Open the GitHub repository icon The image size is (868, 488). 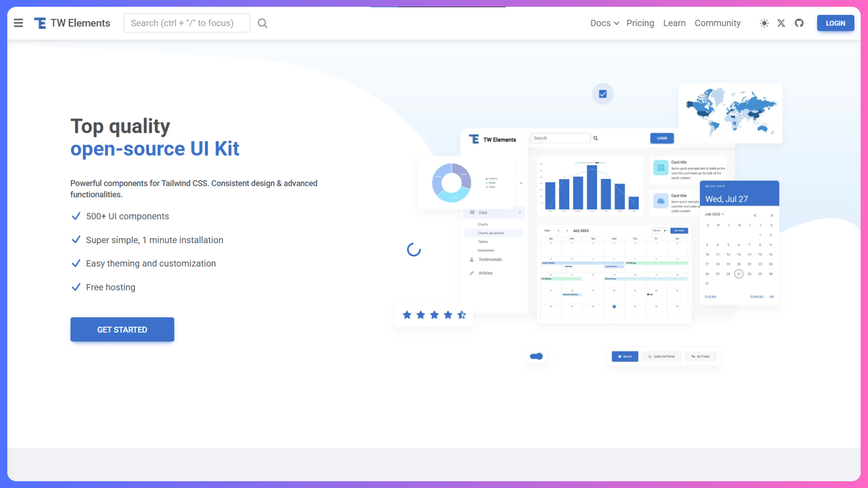click(799, 23)
